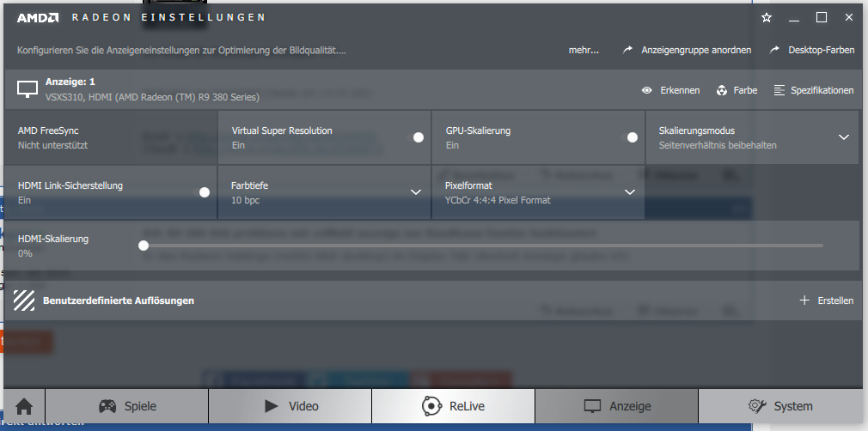868x431 pixels.
Task: Go to the Home icon tab
Action: (24, 407)
